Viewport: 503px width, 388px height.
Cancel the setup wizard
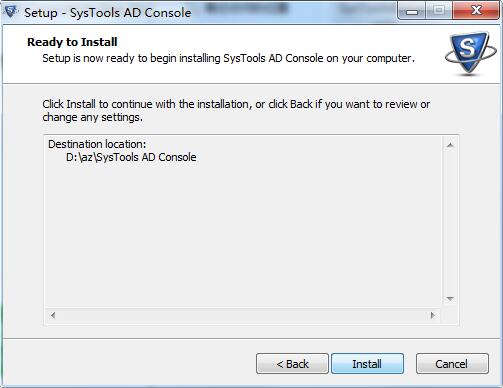point(452,364)
